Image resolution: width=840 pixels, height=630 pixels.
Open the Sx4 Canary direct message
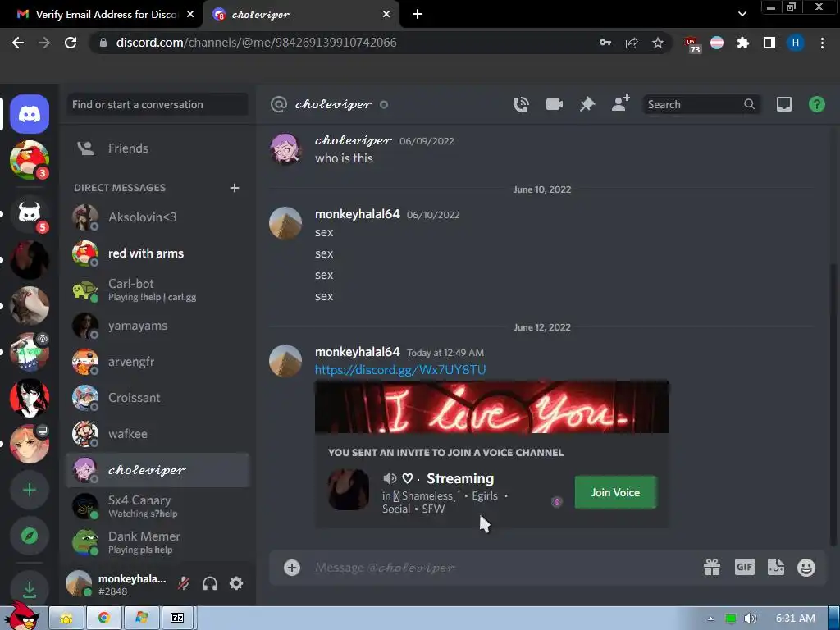157,506
